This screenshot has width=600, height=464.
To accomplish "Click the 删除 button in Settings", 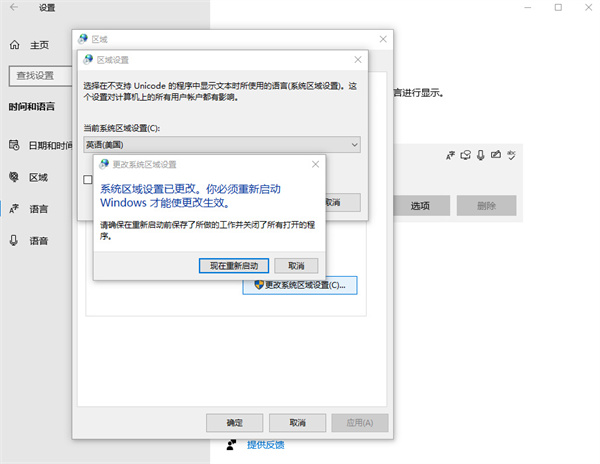I will point(486,206).
